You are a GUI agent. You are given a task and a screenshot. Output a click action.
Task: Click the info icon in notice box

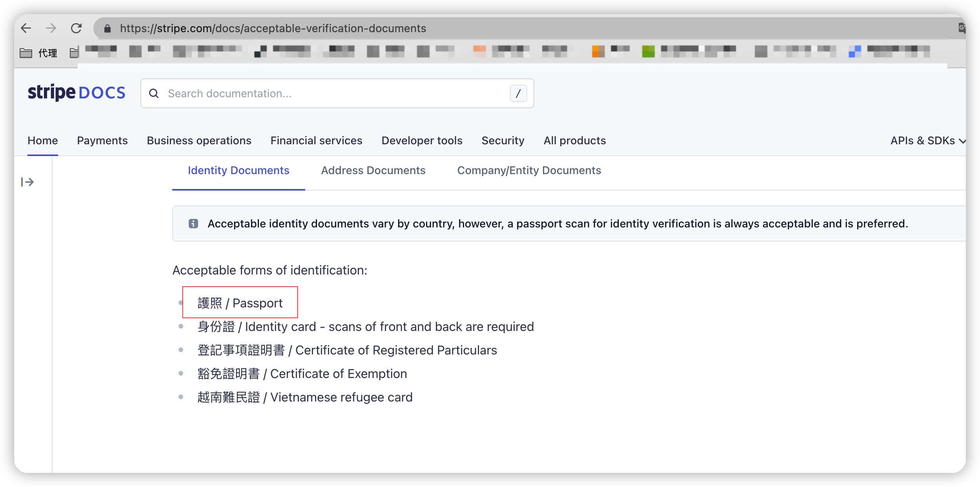coord(193,224)
